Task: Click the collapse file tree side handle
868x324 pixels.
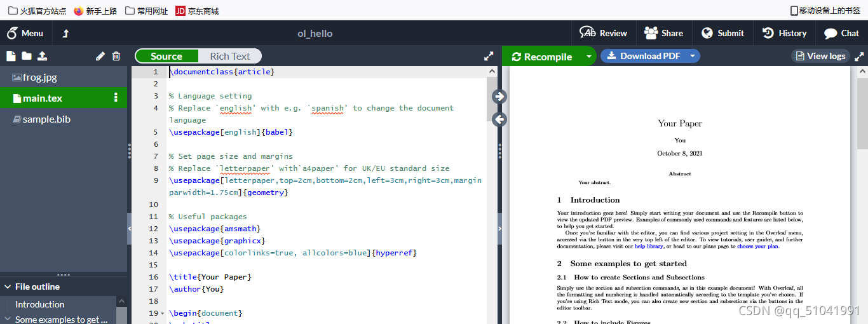Action: (x=130, y=228)
